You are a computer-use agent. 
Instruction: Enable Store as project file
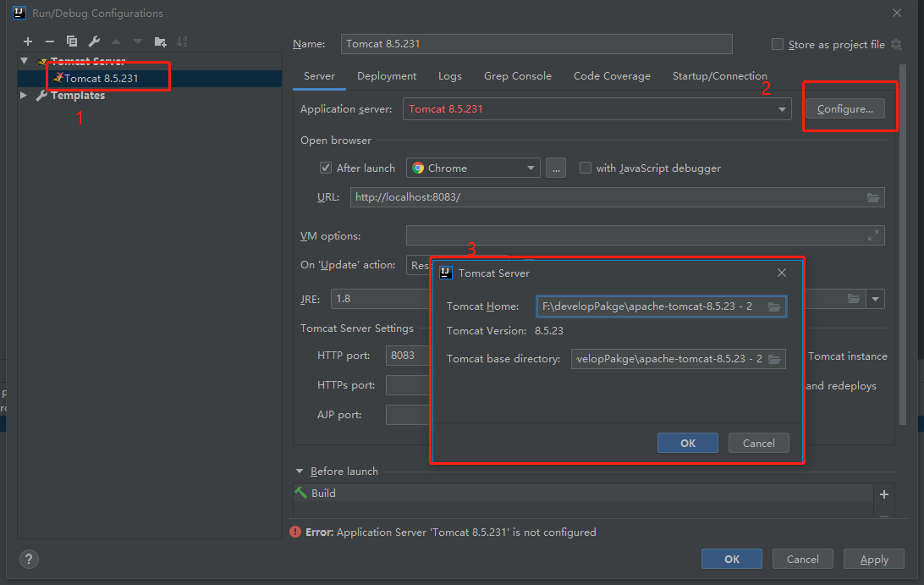click(778, 44)
